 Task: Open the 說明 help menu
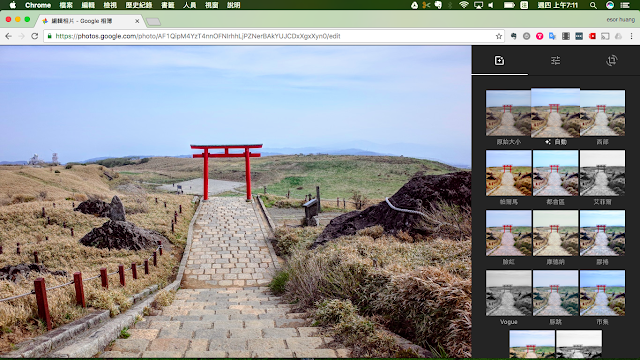(x=233, y=5)
